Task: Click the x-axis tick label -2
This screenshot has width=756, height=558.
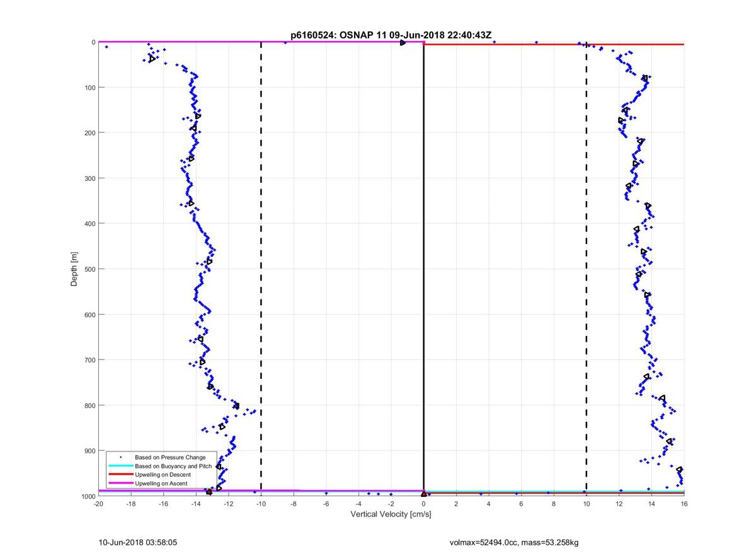Action: point(391,504)
